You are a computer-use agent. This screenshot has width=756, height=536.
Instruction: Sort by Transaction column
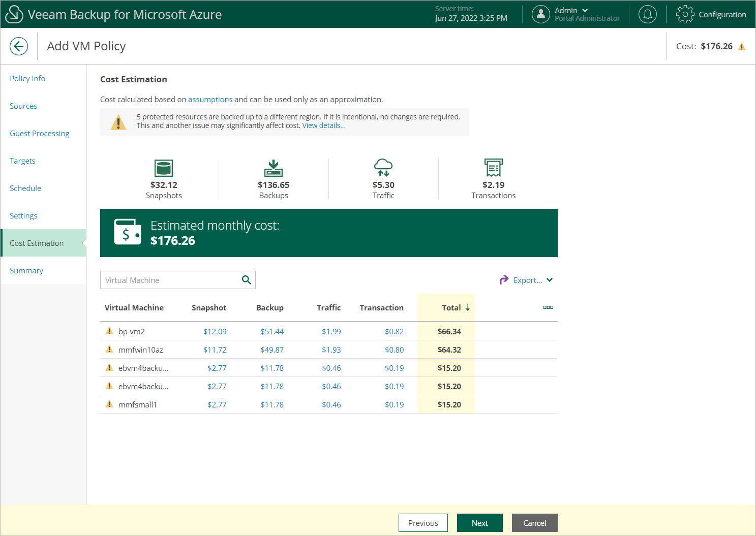pyautogui.click(x=382, y=307)
